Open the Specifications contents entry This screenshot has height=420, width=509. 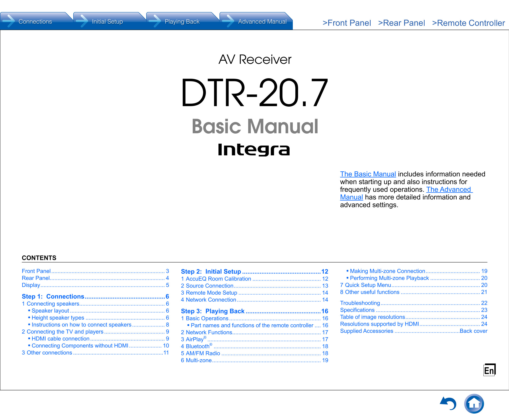(357, 310)
